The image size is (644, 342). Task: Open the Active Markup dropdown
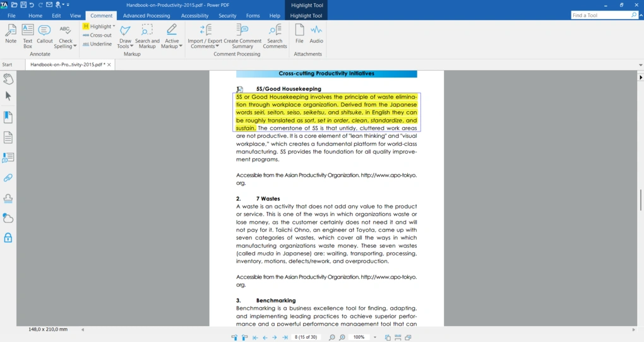point(172,36)
